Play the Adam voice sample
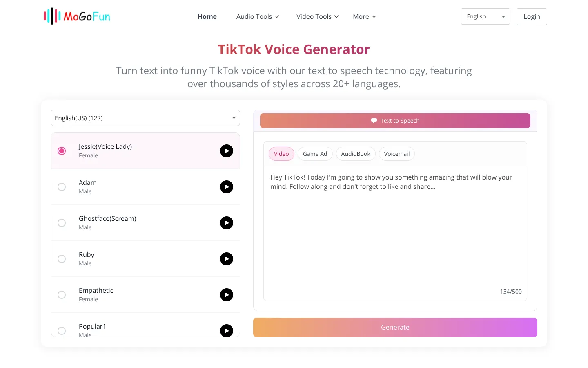 point(227,187)
